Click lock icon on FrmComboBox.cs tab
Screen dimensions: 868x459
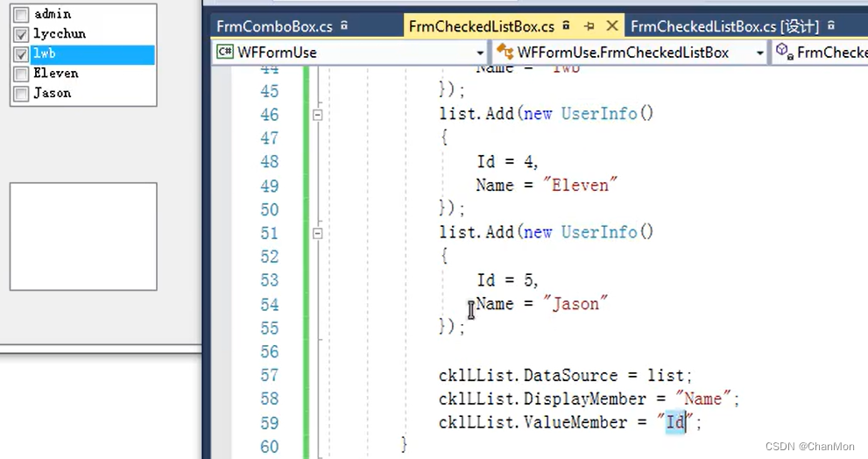(344, 25)
